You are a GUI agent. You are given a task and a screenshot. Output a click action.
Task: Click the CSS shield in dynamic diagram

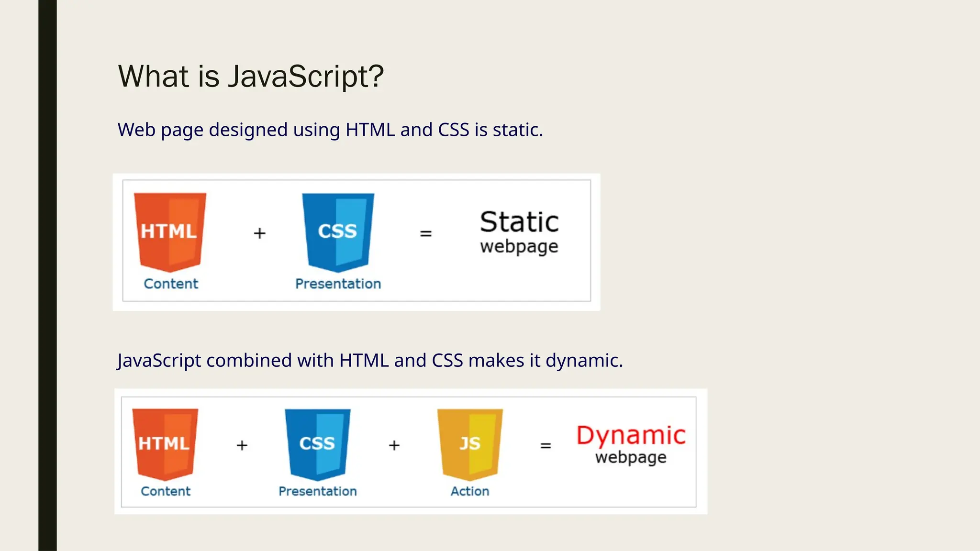[x=317, y=443]
